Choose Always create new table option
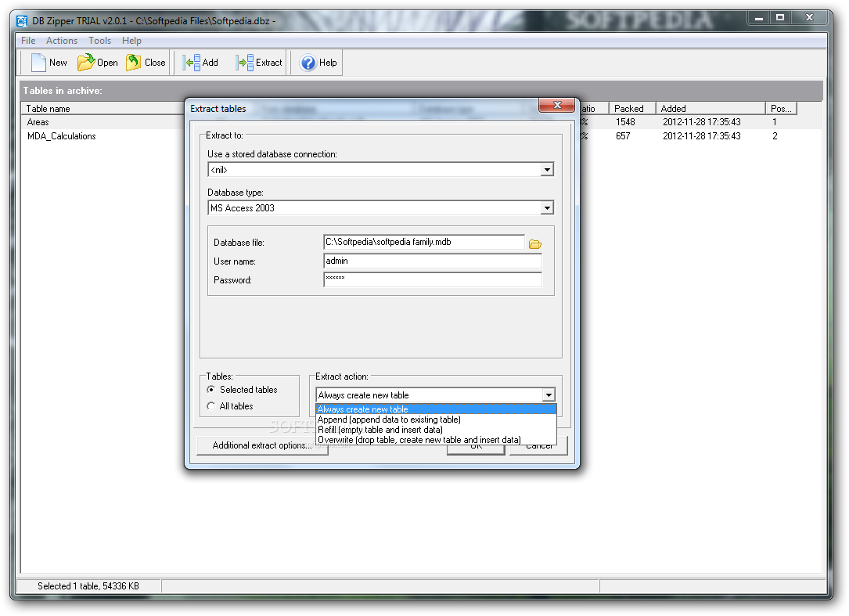This screenshot has width=849, height=616. pos(436,409)
